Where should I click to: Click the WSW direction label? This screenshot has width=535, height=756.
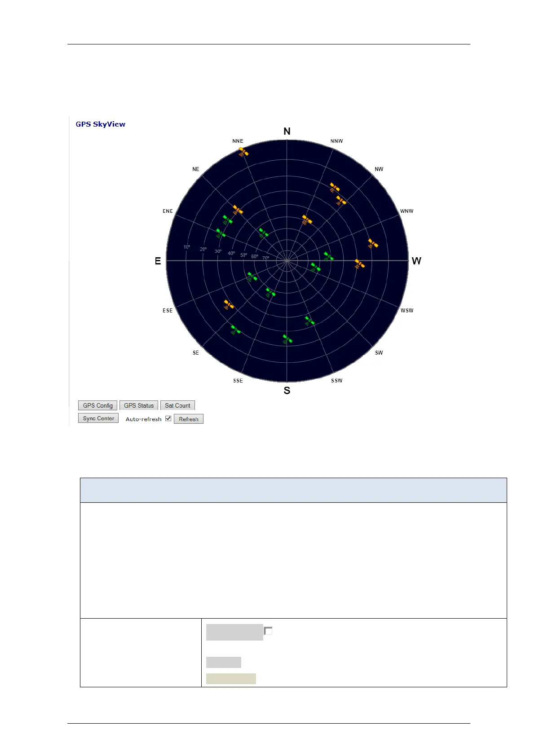click(407, 311)
